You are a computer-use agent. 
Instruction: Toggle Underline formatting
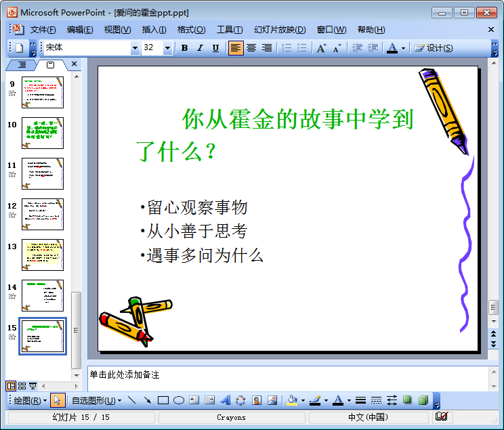(x=215, y=48)
